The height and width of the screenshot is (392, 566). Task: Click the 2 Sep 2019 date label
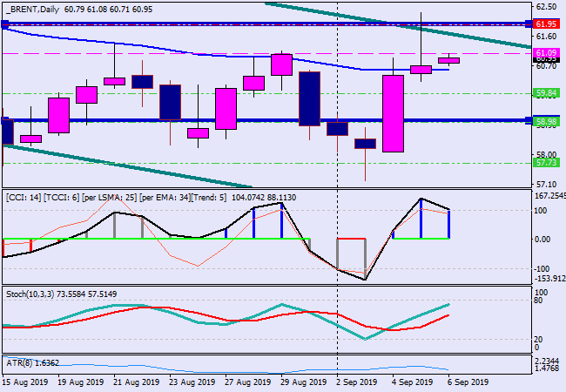coord(357,382)
